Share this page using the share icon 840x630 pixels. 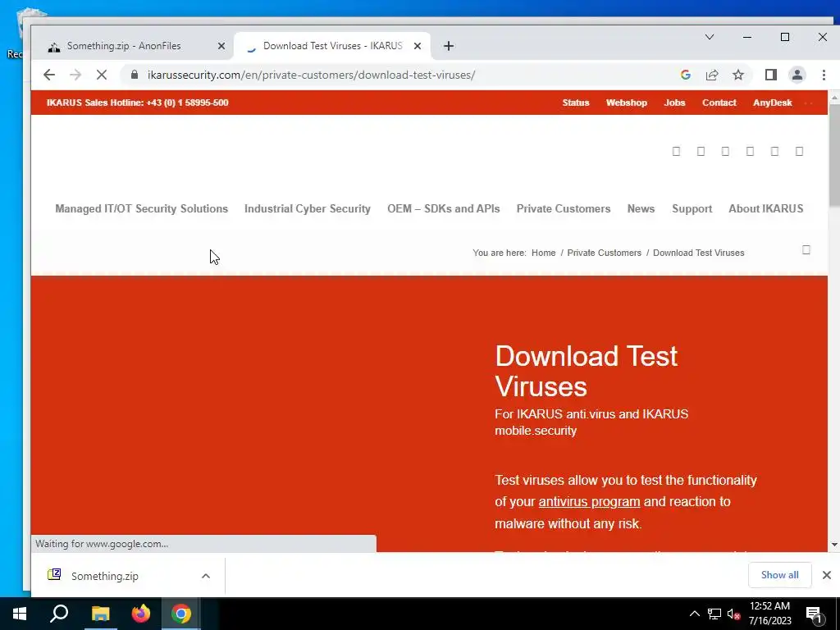(x=712, y=75)
